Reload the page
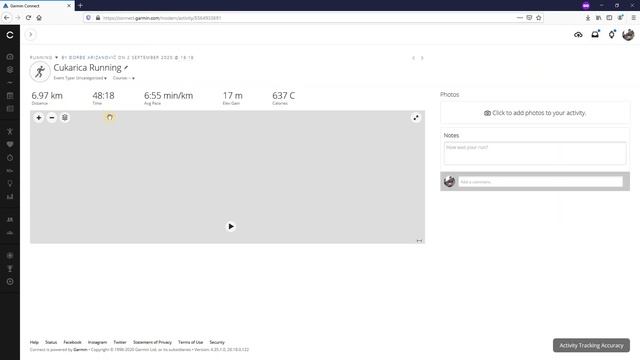The image size is (640, 360). click(x=28, y=18)
